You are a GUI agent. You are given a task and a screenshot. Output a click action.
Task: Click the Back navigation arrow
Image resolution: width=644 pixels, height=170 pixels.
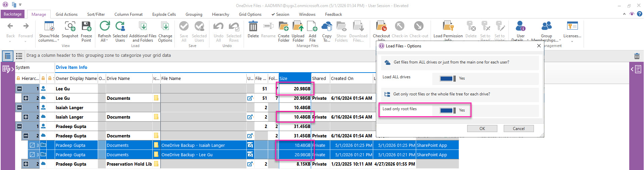10,26
